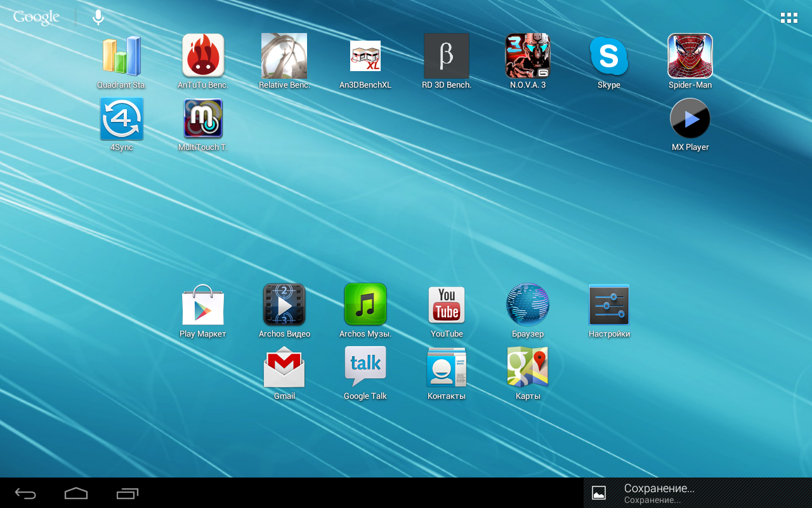Image resolution: width=812 pixels, height=508 pixels.
Task: Open YouTube app
Action: click(x=447, y=305)
